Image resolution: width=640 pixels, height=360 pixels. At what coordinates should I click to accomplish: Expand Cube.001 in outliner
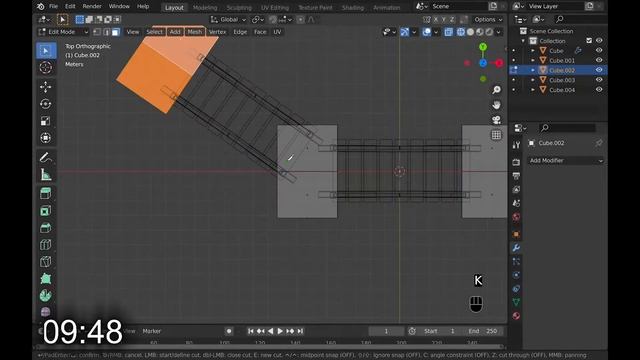coord(533,60)
